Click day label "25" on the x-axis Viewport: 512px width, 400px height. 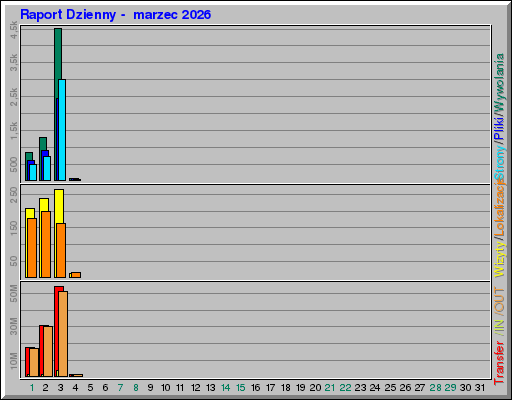pos(390,388)
